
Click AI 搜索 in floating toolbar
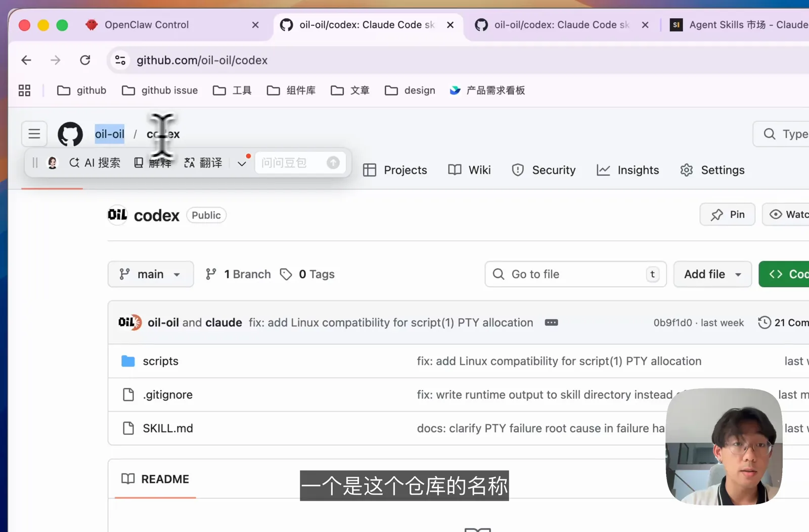click(x=95, y=163)
